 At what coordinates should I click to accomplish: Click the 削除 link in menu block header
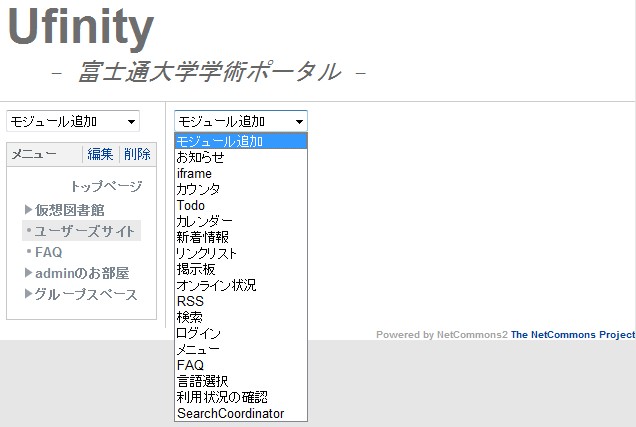coord(137,154)
